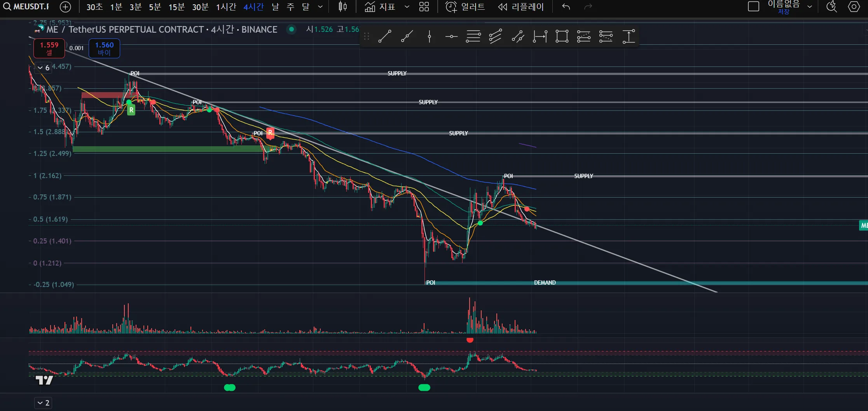This screenshot has height=411, width=868.
Task: Click the 1.560 바이 buy button
Action: (x=104, y=49)
